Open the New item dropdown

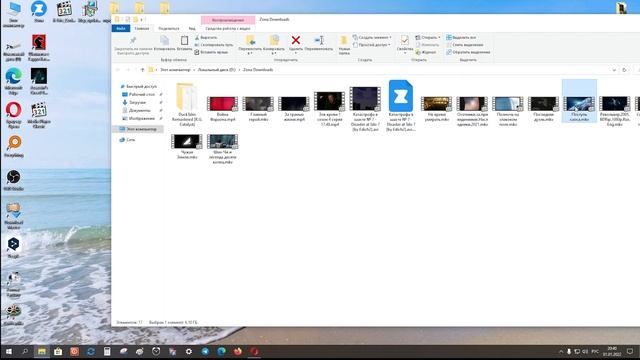pos(372,38)
